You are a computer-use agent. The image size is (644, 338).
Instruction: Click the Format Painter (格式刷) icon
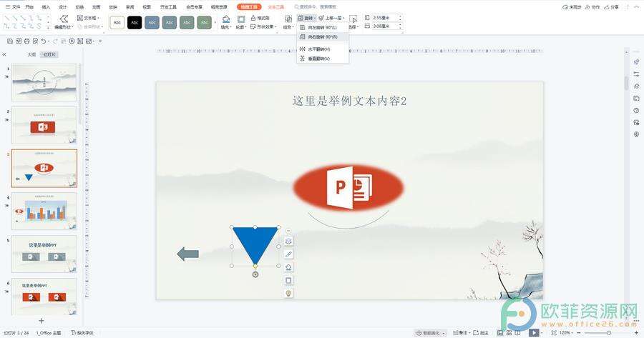coord(260,18)
